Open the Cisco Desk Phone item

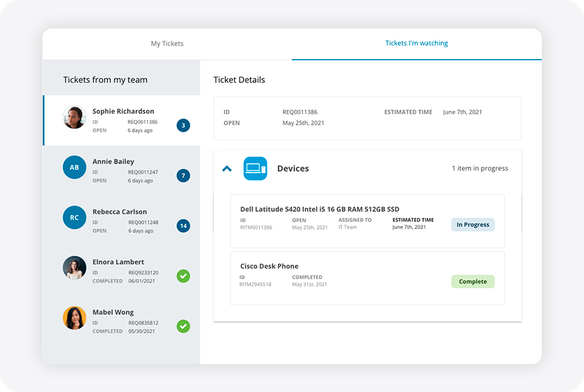click(368, 278)
